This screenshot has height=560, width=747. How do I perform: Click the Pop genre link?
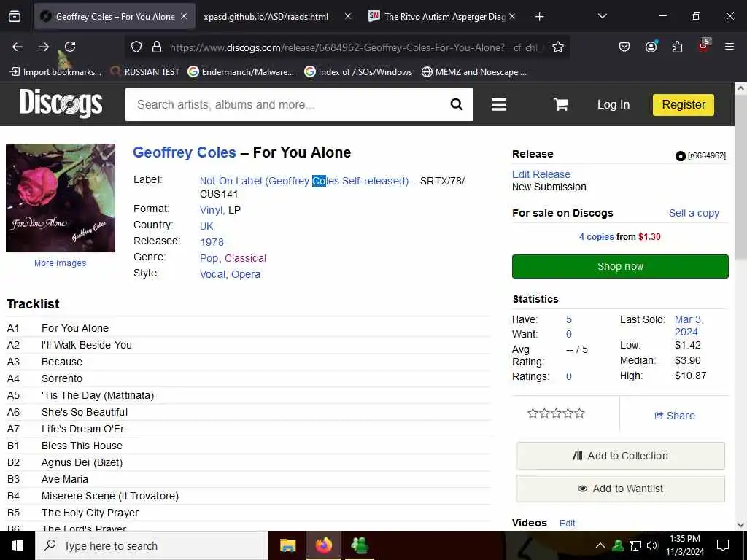tap(209, 258)
